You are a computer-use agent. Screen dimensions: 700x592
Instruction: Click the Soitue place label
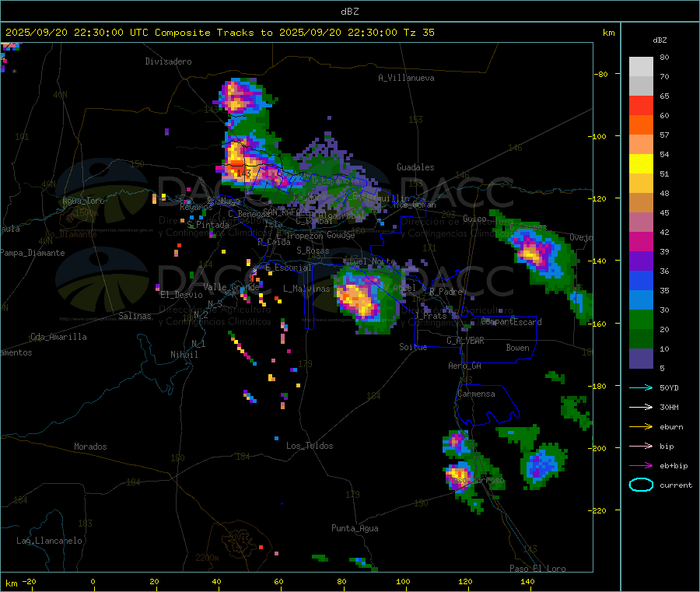click(414, 347)
